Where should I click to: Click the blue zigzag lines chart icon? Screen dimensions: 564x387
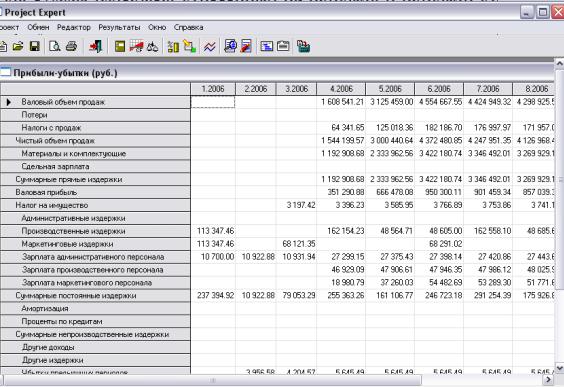click(210, 46)
